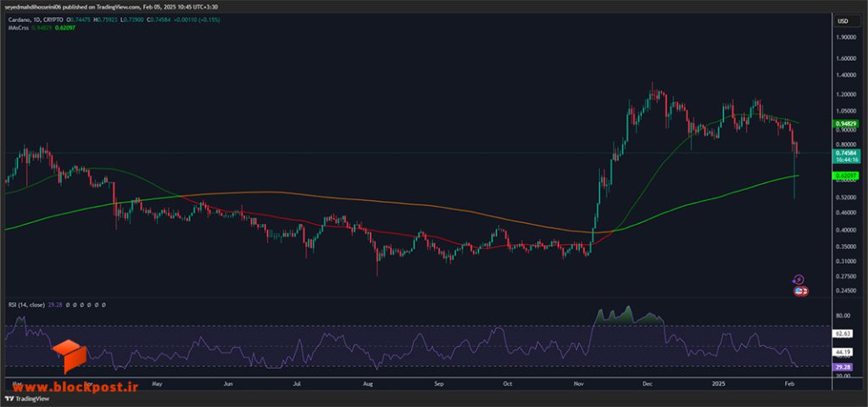Click the 2025 label on time axis
The height and width of the screenshot is (407, 868).
click(x=720, y=382)
